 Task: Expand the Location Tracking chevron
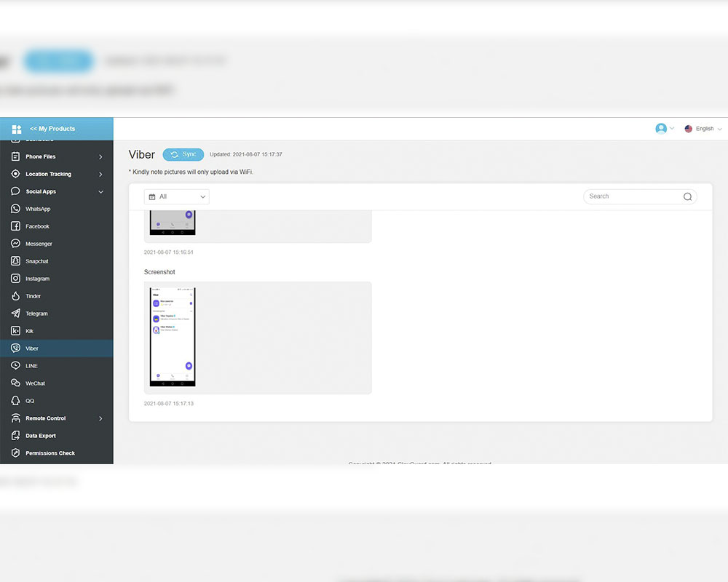[x=100, y=174]
